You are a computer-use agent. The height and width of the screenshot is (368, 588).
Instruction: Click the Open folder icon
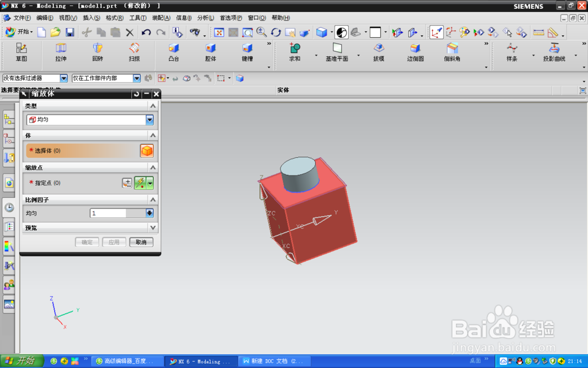tap(55, 32)
